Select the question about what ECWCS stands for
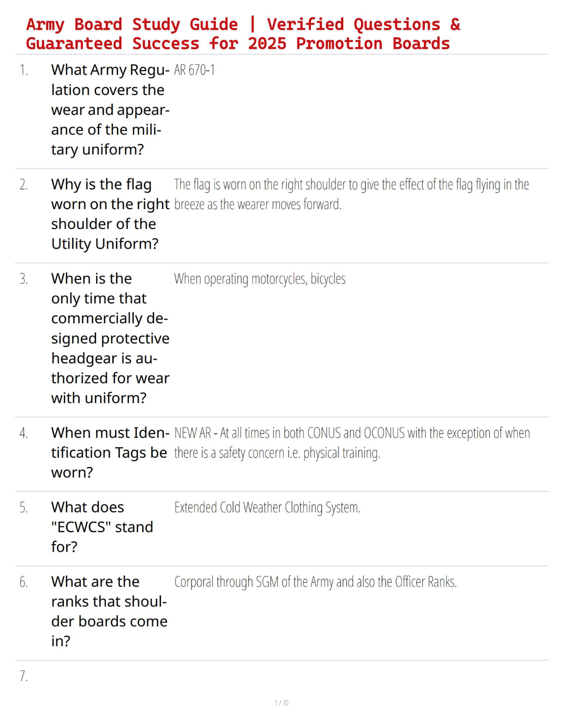563x728 pixels. click(102, 527)
